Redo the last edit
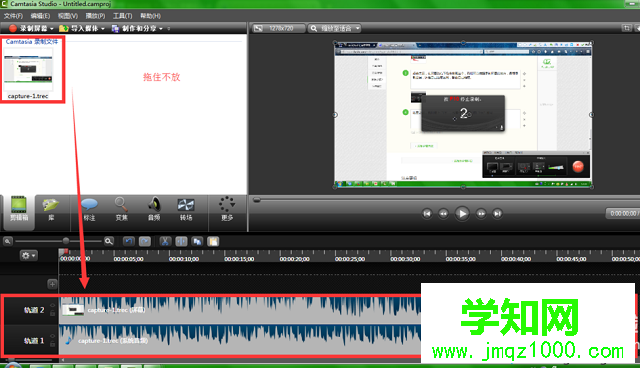Viewport: 640px width, 368px height. [x=145, y=242]
